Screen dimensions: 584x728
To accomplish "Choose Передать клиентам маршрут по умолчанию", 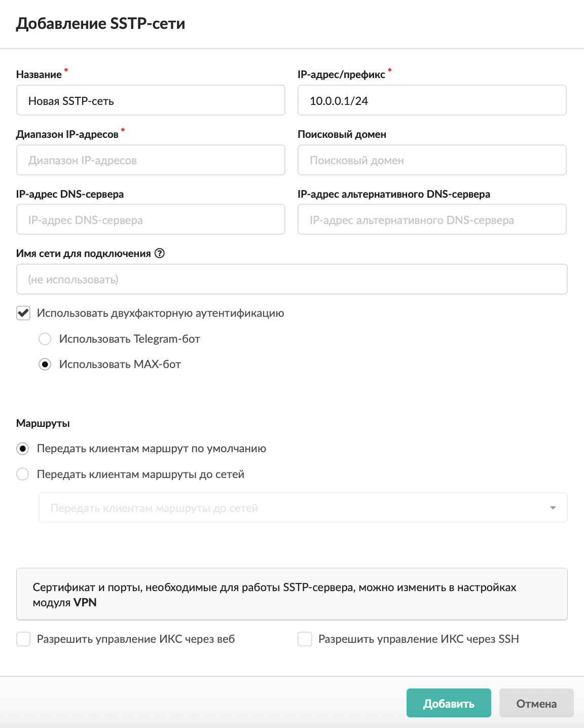I will click(x=23, y=449).
